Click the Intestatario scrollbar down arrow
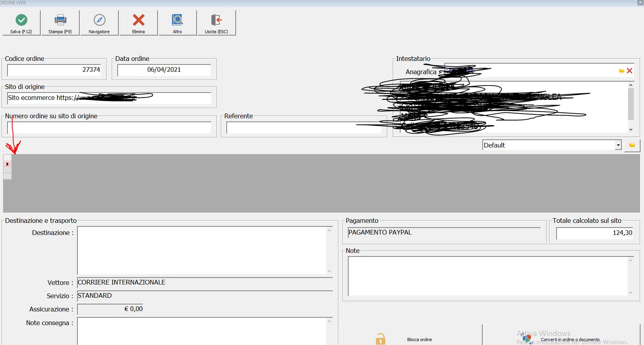The height and width of the screenshot is (345, 644). click(631, 130)
